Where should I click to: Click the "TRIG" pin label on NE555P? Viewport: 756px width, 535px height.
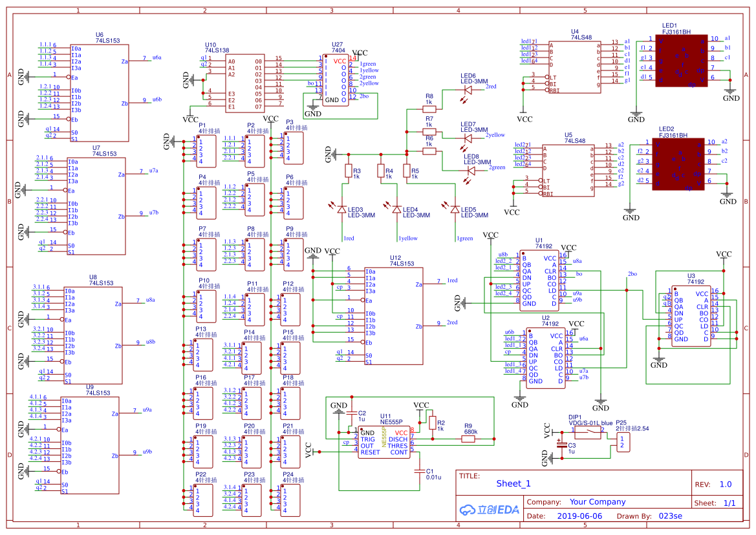368,439
